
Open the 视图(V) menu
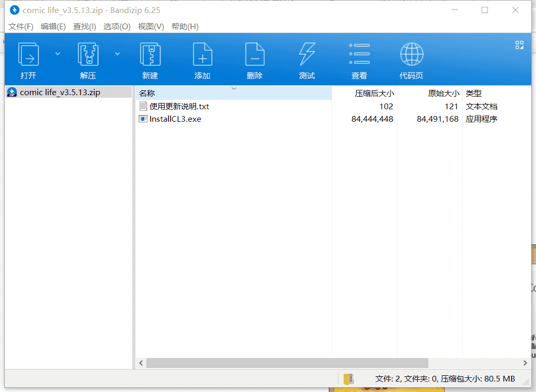[x=151, y=26]
